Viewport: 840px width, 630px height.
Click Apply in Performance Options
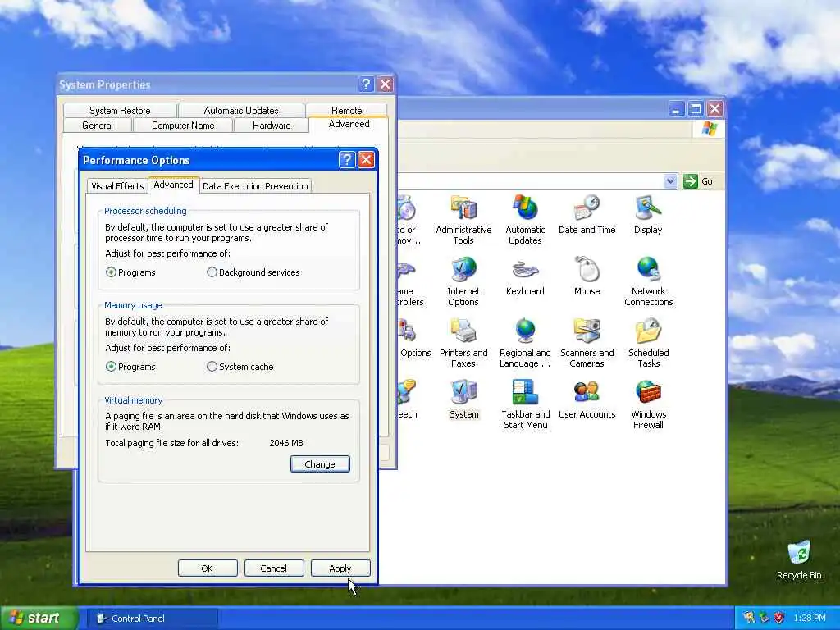[x=340, y=568]
